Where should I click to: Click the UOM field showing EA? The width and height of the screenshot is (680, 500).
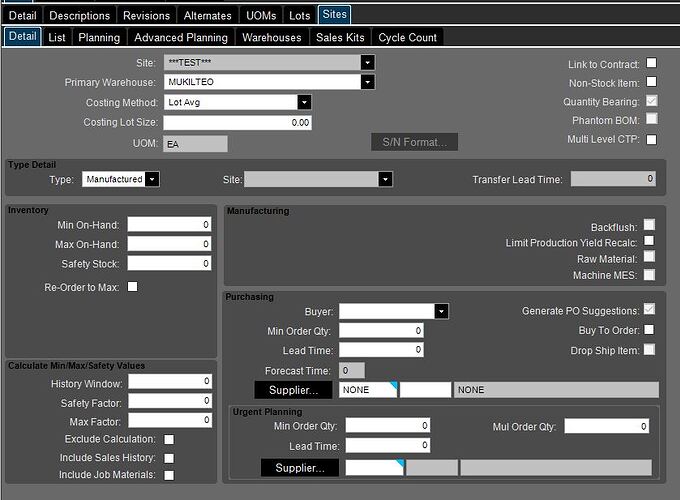click(195, 144)
